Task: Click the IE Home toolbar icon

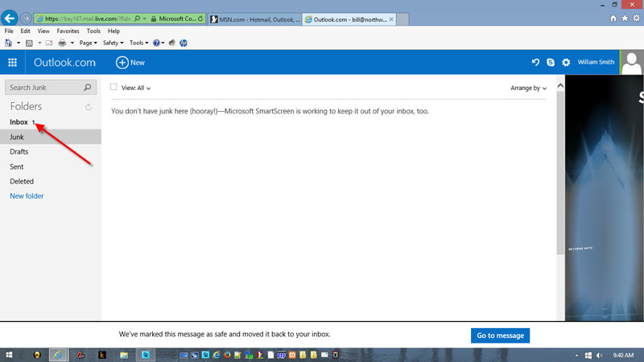Action: click(x=8, y=43)
